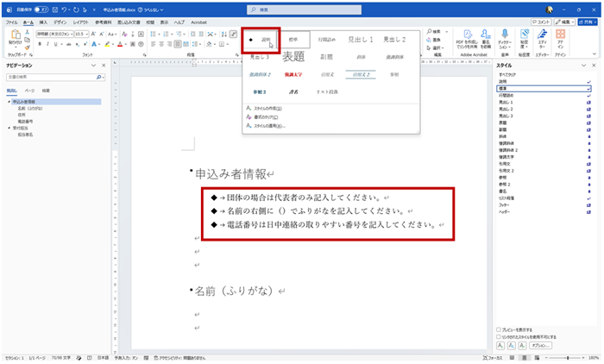Click the Add-ins grid icon

561,35
